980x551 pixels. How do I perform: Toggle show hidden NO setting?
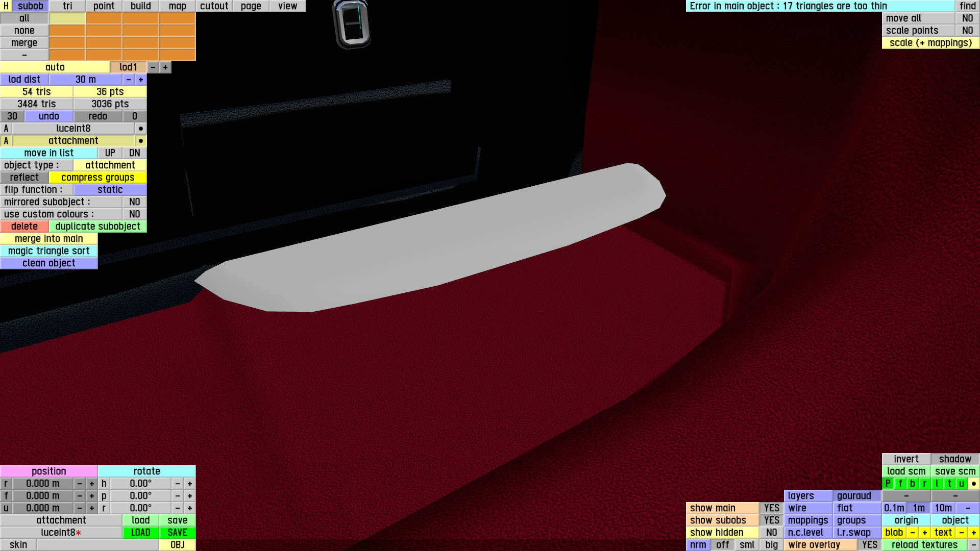[771, 533]
